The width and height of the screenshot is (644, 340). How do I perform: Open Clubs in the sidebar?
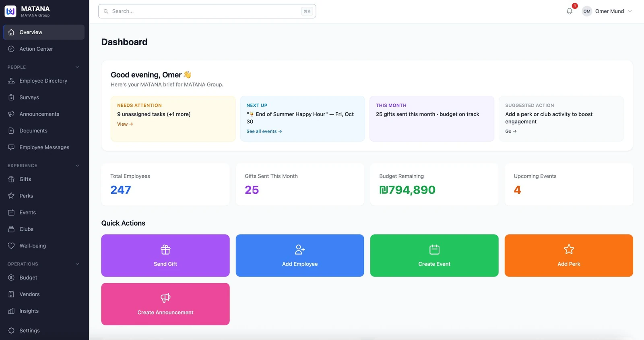[43, 229]
